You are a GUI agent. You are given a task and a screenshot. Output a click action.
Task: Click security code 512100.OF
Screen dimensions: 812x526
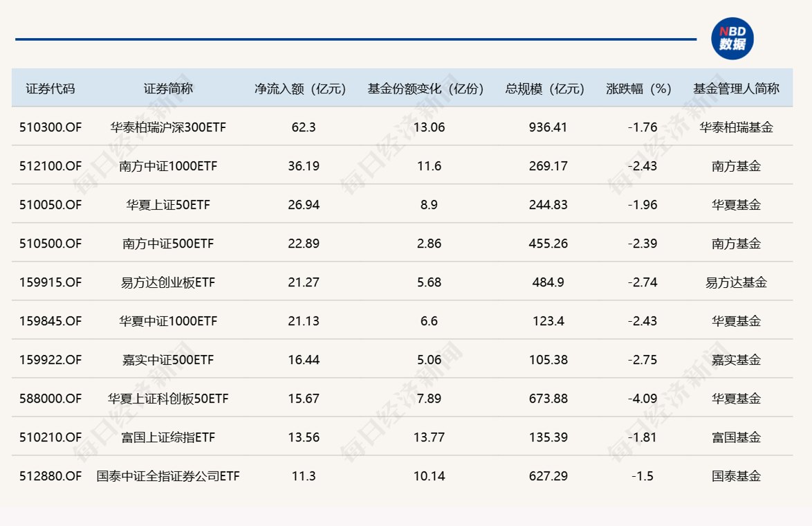[50, 166]
